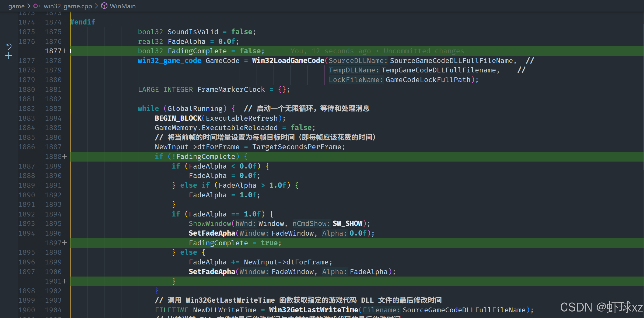Viewport: 644px width, 318px height.
Task: Click the BEGIN_BLOCK macro text
Action: point(178,118)
